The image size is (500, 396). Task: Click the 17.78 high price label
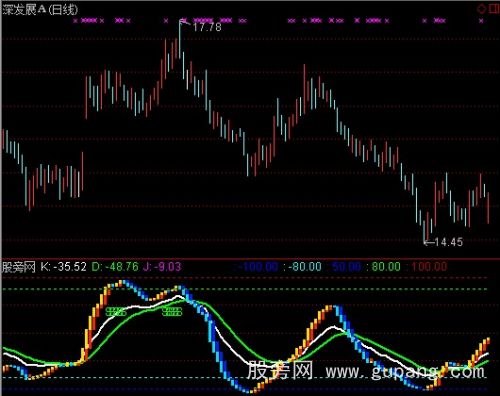tap(207, 27)
